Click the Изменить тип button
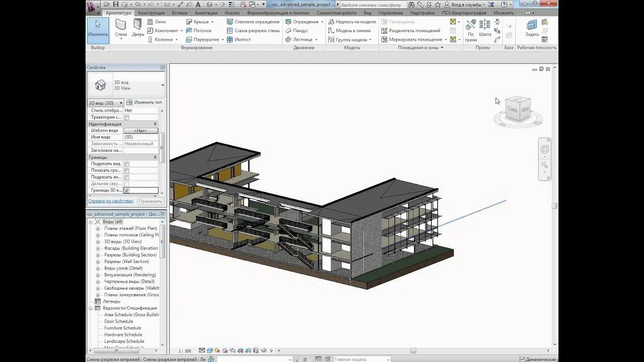Viewport: 644px width, 362px height. pyautogui.click(x=144, y=103)
